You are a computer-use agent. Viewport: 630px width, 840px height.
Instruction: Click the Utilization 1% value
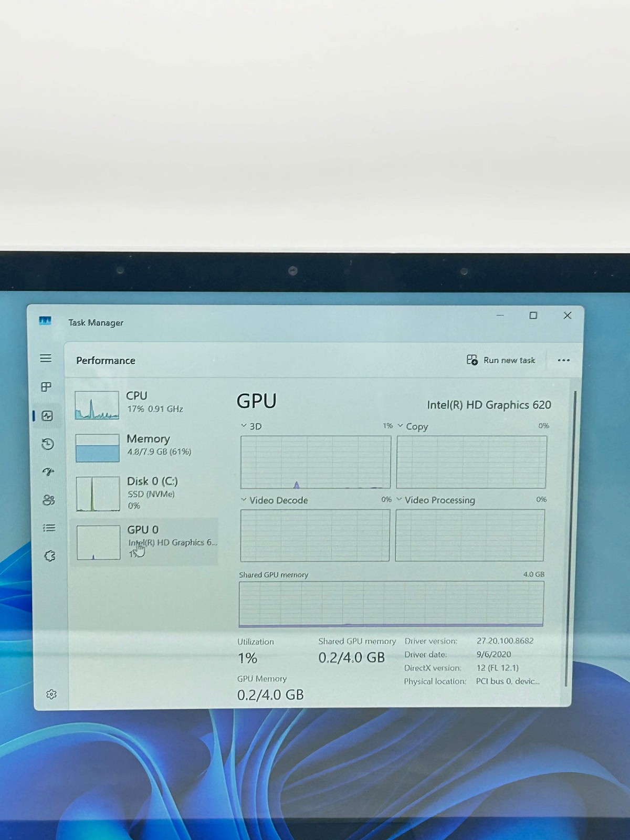click(247, 658)
